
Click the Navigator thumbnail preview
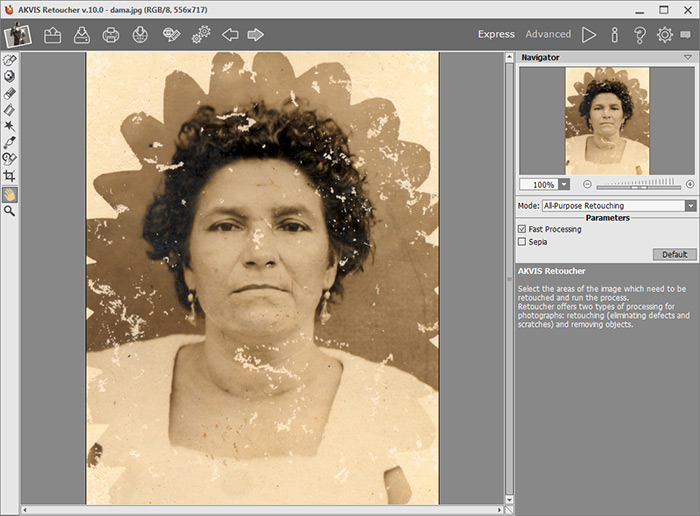(x=607, y=121)
